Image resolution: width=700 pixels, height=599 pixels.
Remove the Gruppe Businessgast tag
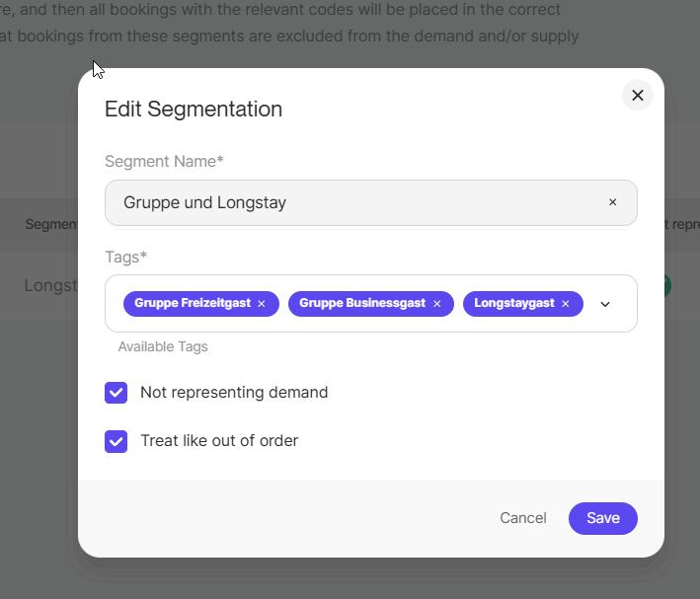[436, 304]
